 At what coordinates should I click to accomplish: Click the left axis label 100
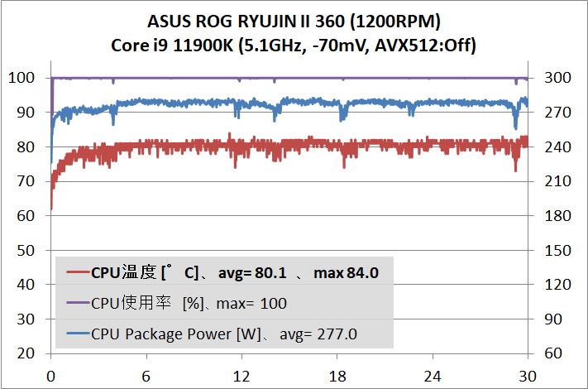pos(22,78)
